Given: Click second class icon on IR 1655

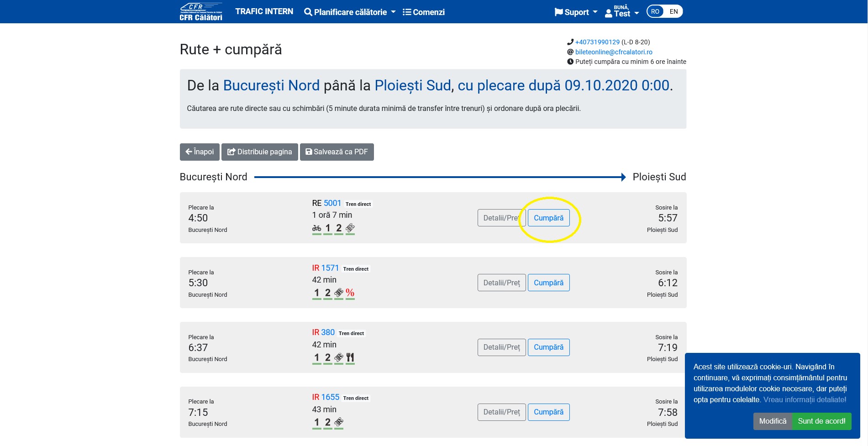Looking at the screenshot, I should (x=328, y=423).
